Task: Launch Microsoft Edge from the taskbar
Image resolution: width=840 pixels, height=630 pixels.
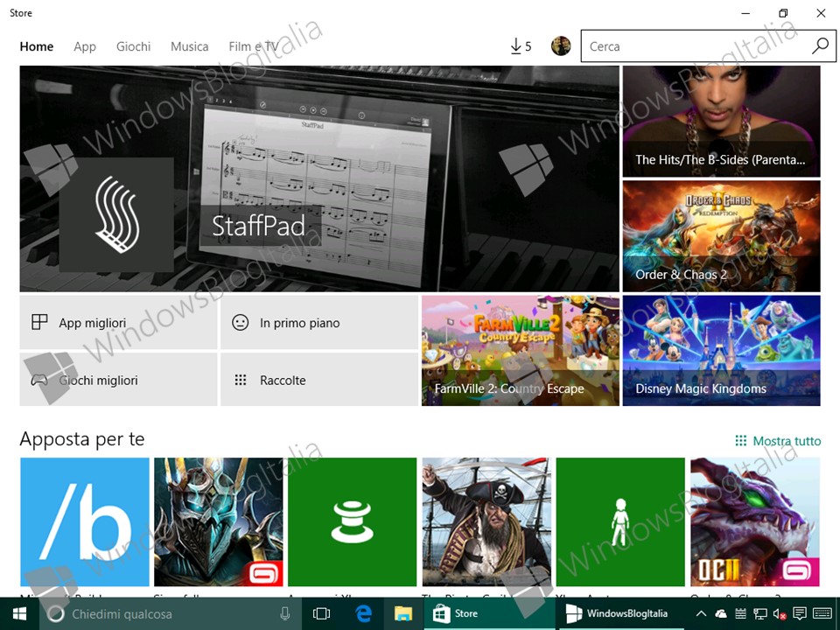Action: (363, 614)
